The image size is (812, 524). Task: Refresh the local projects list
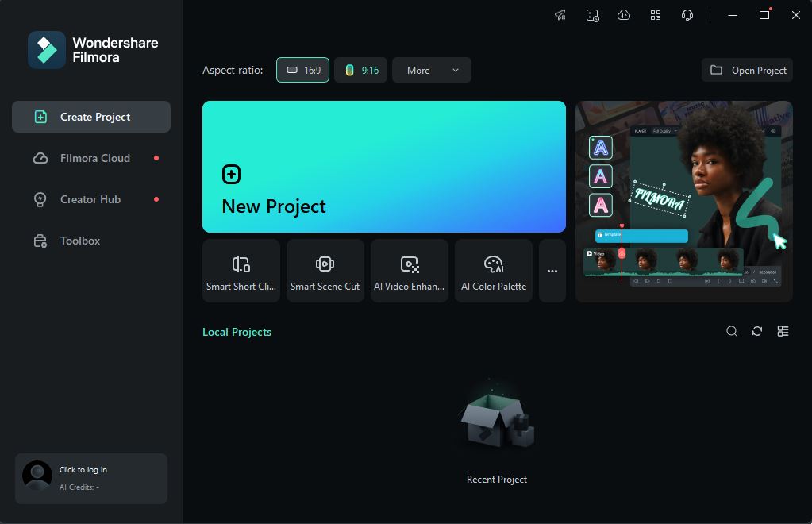(757, 331)
